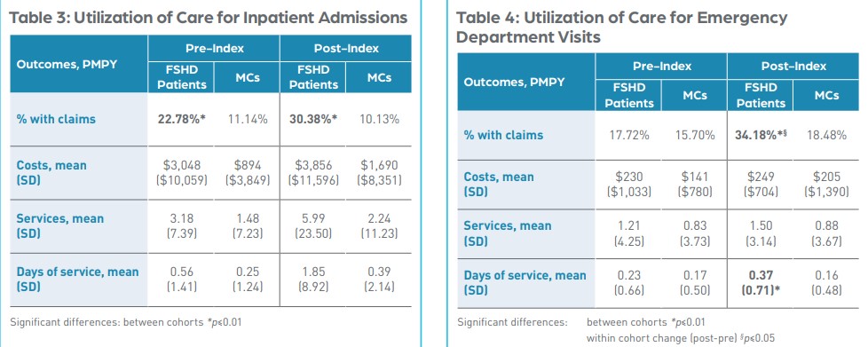Click the 17.72% claims value in Table 4
This screenshot has width=868, height=347.
629,135
